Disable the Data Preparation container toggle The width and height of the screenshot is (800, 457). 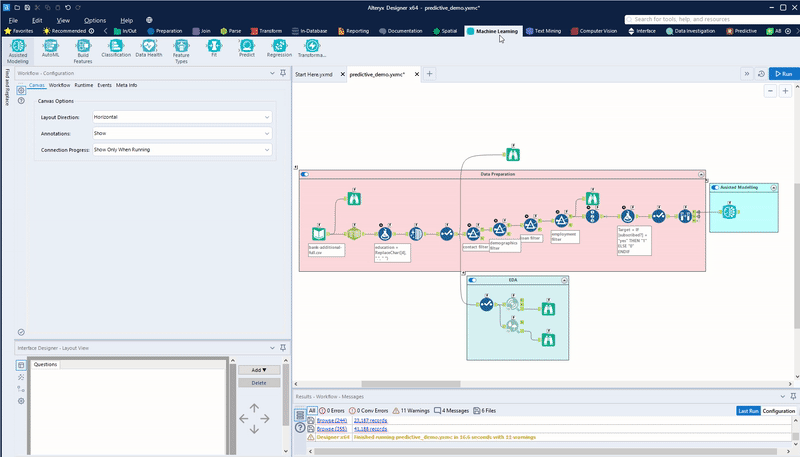pos(305,174)
